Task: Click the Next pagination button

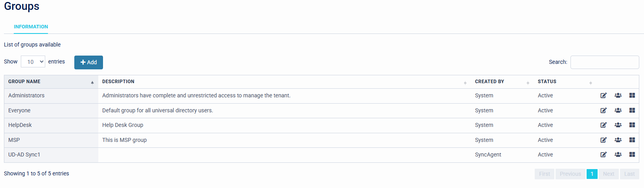Action: click(x=609, y=174)
